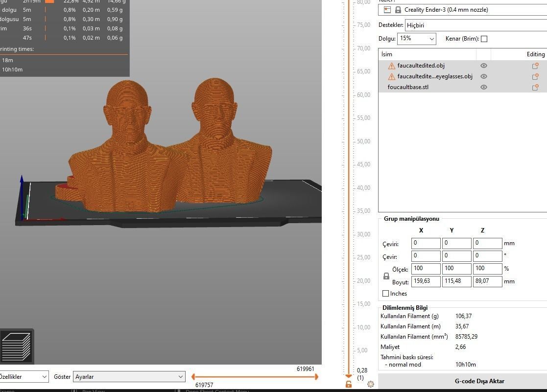Image resolution: width=547 pixels, height=392 pixels.
Task: Click the 619757 slider value label
Action: 204,385
